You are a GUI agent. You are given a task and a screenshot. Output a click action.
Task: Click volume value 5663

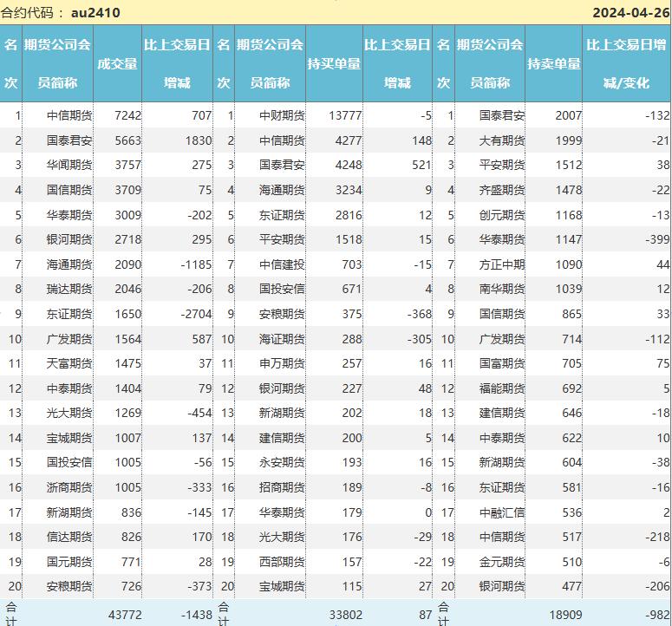tap(127, 140)
